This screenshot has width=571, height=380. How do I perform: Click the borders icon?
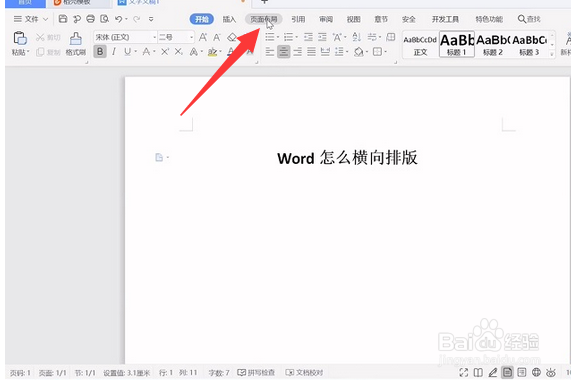377,52
